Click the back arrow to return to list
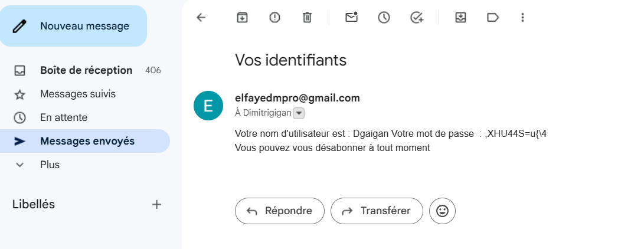This screenshot has height=249, width=644. tap(201, 18)
